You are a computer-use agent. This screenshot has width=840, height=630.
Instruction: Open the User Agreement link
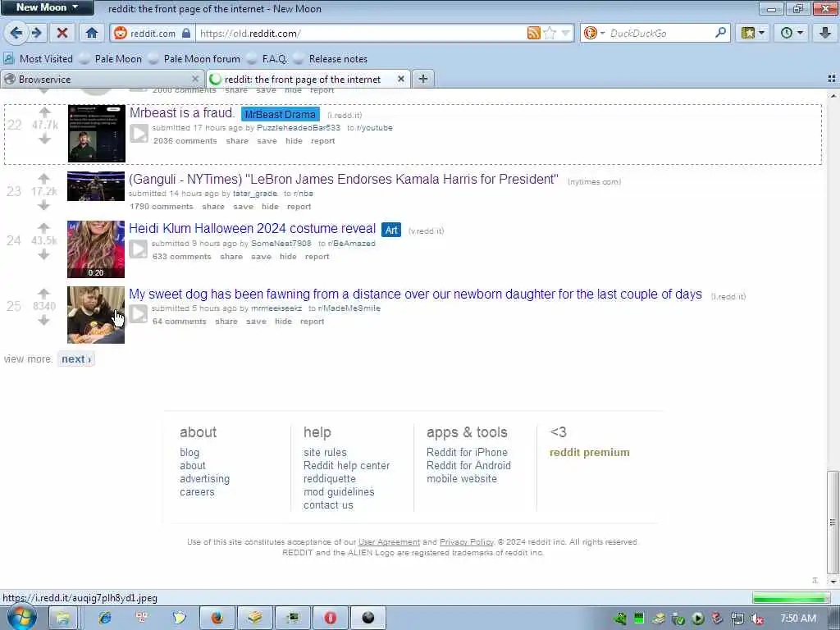[x=389, y=542]
